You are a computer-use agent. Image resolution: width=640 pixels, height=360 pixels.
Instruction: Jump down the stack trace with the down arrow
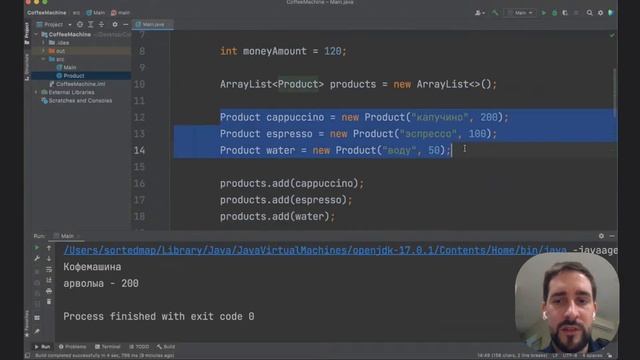tap(49, 258)
